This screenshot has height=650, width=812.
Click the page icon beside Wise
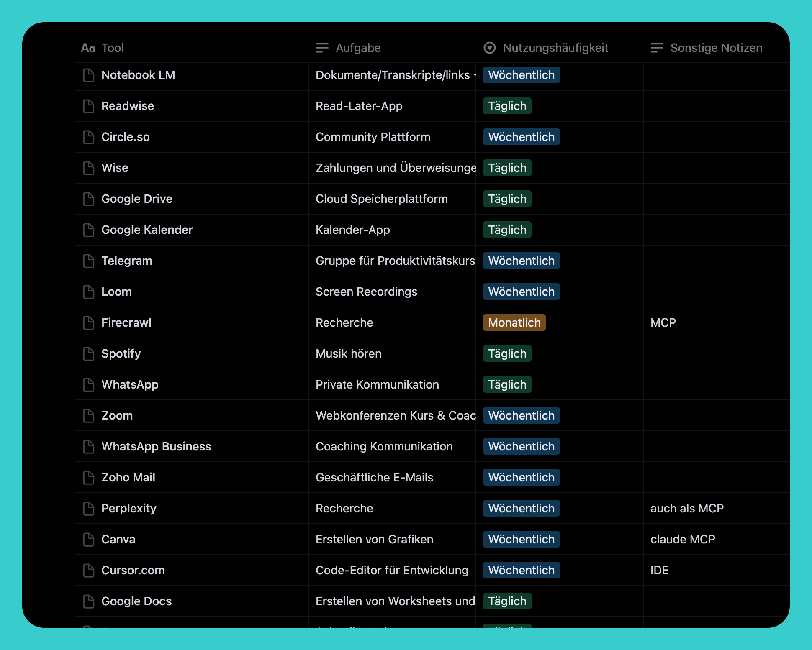point(89,168)
